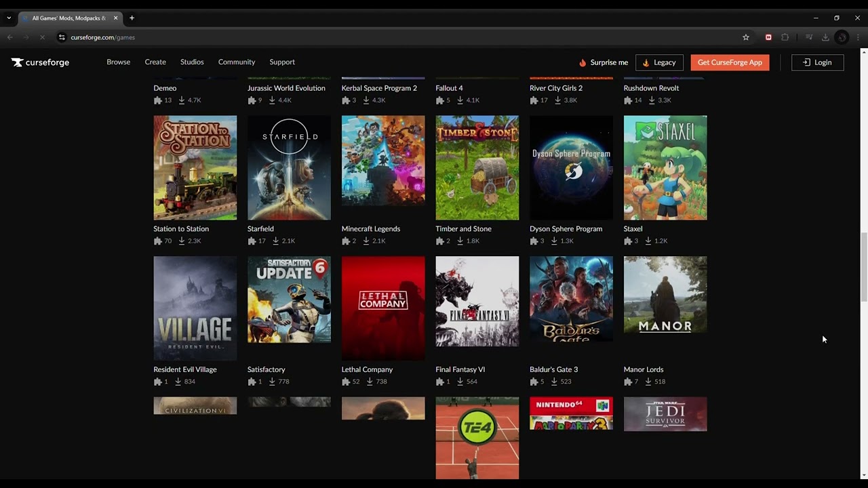Image resolution: width=868 pixels, height=488 pixels.
Task: Open the Browse menu
Action: [x=118, y=62]
